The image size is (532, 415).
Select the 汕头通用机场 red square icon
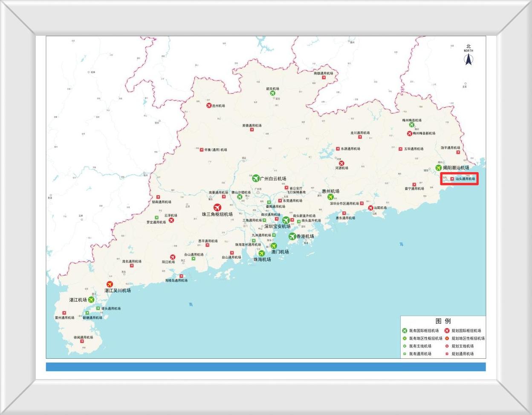[452, 179]
